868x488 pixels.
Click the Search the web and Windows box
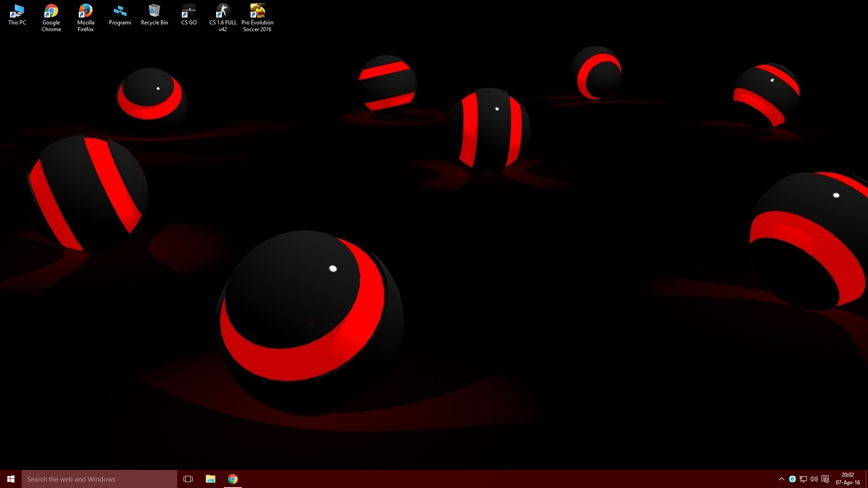pos(99,479)
